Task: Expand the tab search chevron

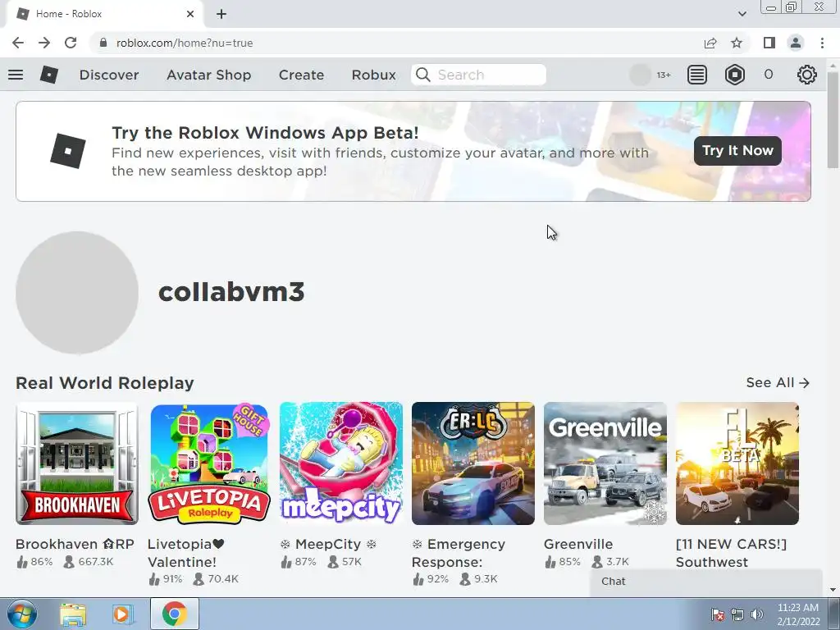Action: coord(742,14)
